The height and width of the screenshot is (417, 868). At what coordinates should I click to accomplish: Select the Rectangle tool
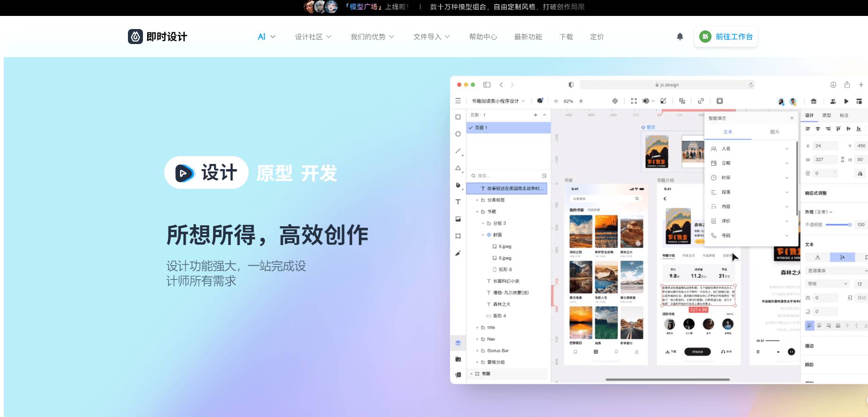458,117
